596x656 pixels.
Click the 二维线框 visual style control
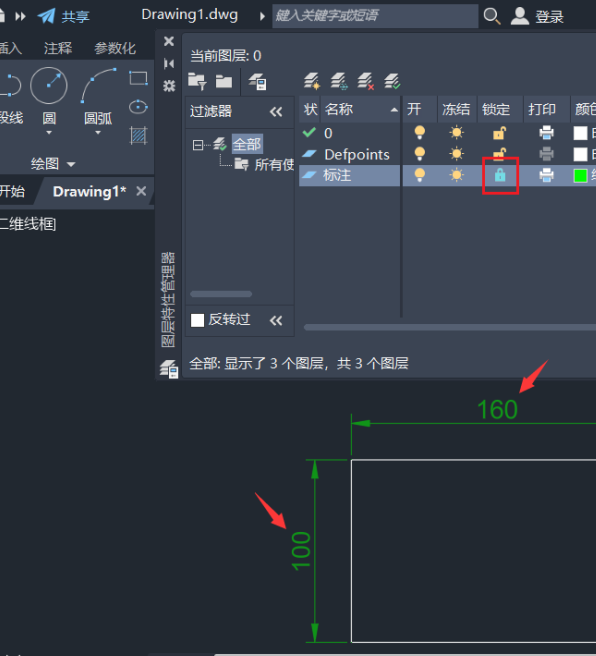pyautogui.click(x=28, y=224)
